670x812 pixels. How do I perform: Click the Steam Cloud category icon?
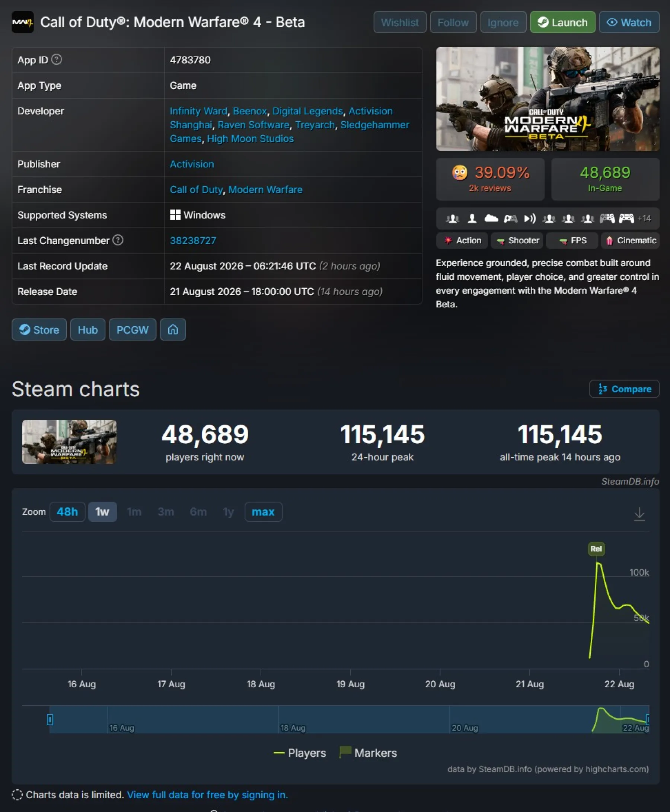491,219
